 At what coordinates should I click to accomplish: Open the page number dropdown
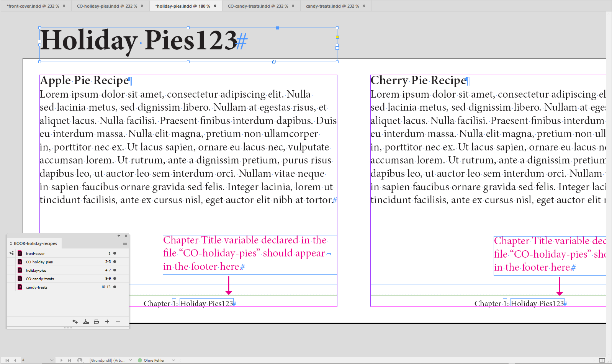[x=52, y=360]
